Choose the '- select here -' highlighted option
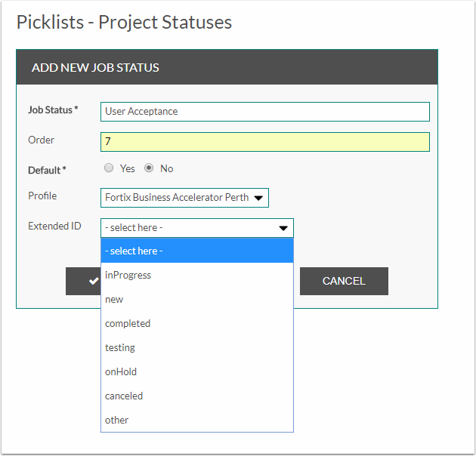This screenshot has width=476, height=456. pos(196,251)
